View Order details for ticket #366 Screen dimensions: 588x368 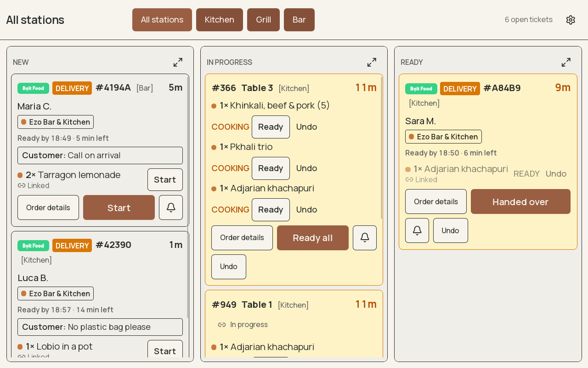(242, 238)
